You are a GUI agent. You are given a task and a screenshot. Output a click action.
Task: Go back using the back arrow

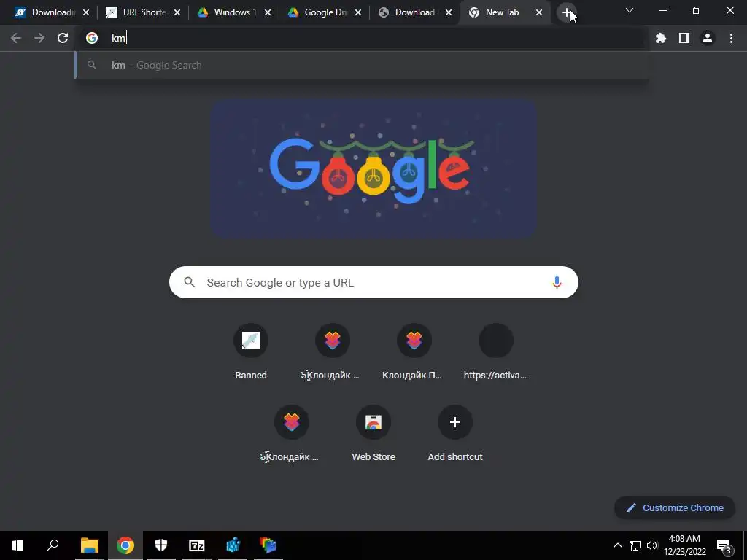16,38
